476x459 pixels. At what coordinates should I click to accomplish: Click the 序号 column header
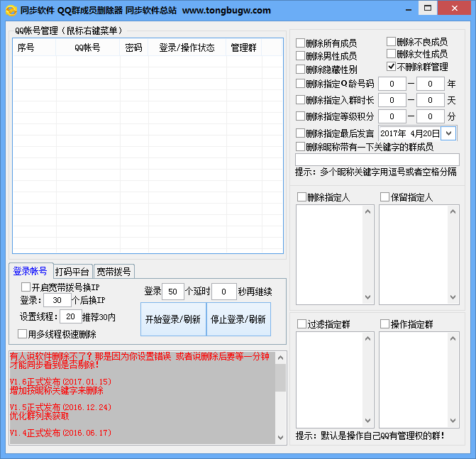pos(34,48)
